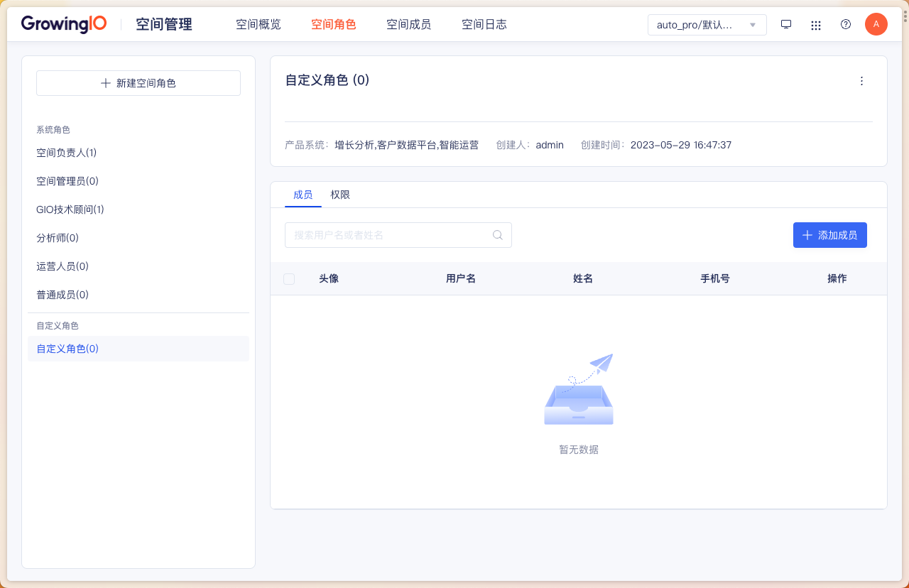
Task: Select 空间管理员(0) role
Action: click(138, 181)
